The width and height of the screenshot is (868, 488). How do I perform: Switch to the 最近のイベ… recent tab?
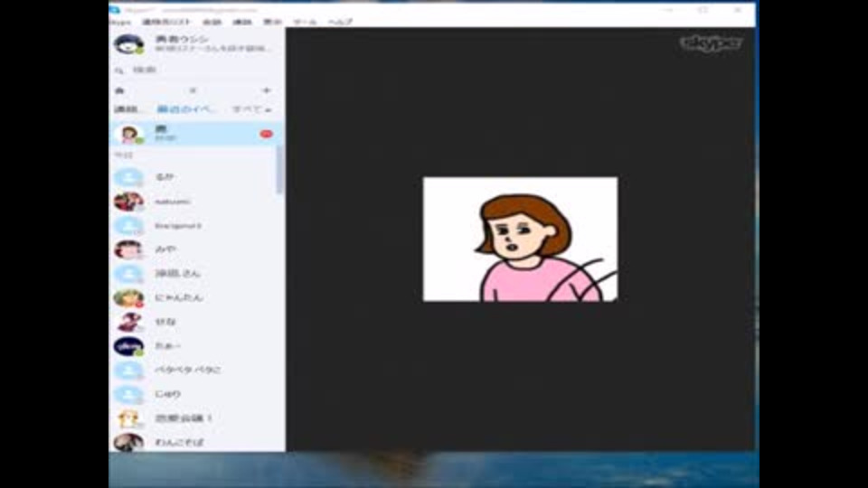(x=186, y=109)
